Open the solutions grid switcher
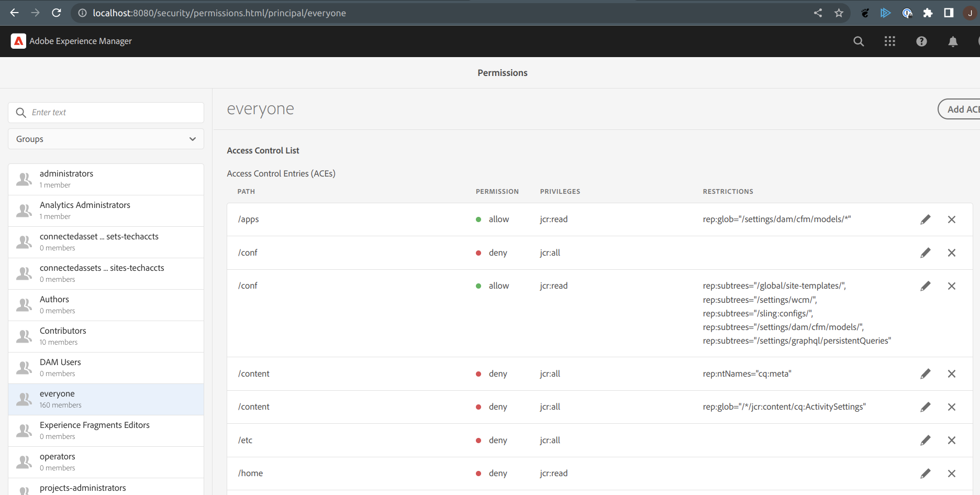Viewport: 980px width, 495px height. [x=890, y=41]
